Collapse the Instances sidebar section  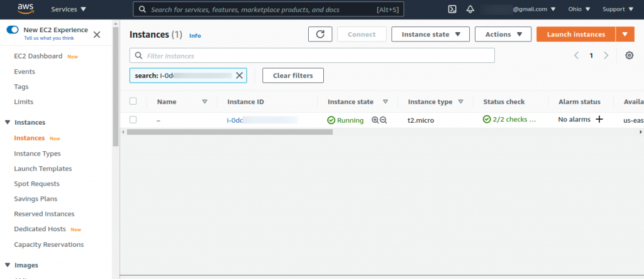tap(8, 123)
